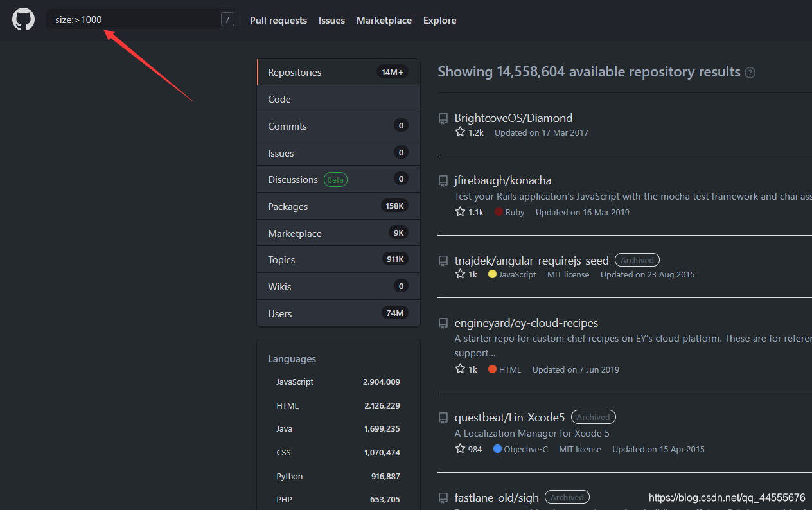Screen dimensions: 812x510
Task: Select the Commits filter in sidebar
Action: 339,126
